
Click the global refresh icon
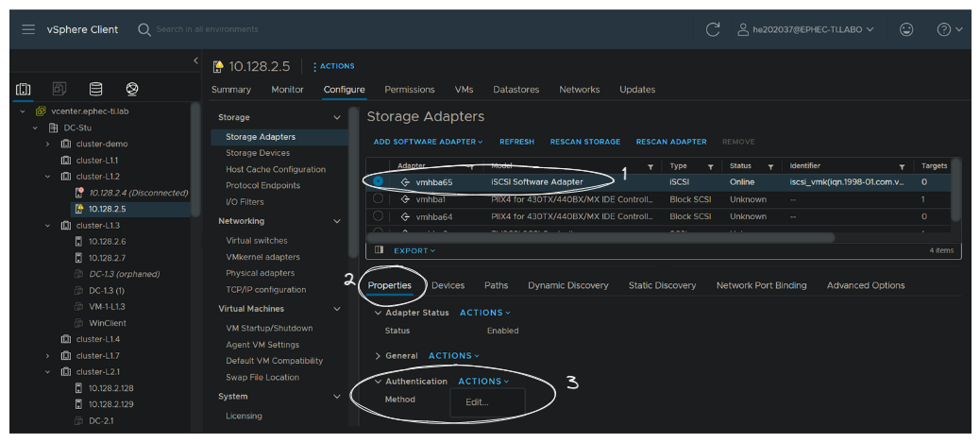coord(713,29)
